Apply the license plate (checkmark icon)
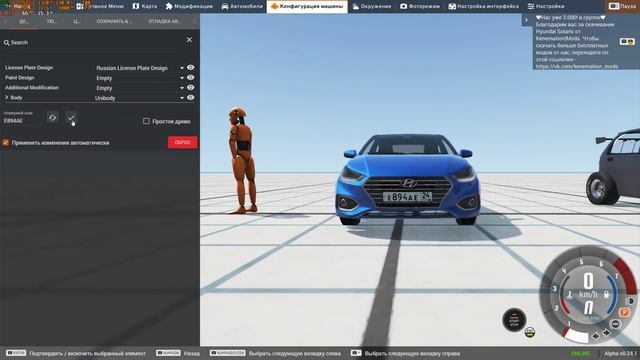 [71, 118]
